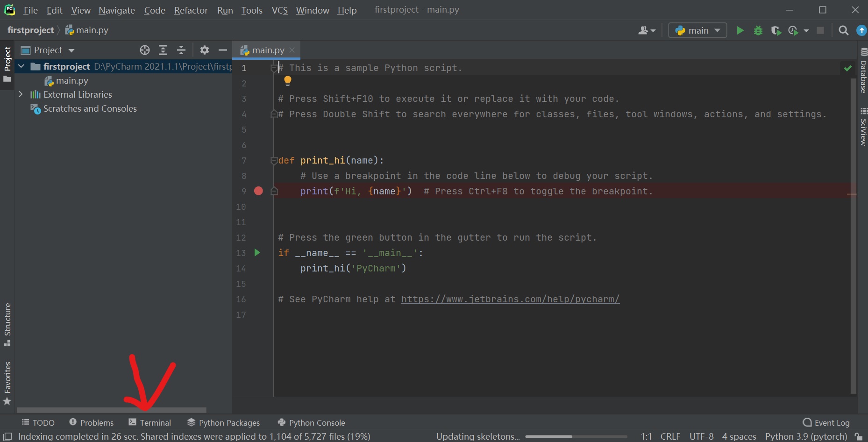Close the main.py editor tab
The height and width of the screenshot is (442, 868).
[x=292, y=50]
